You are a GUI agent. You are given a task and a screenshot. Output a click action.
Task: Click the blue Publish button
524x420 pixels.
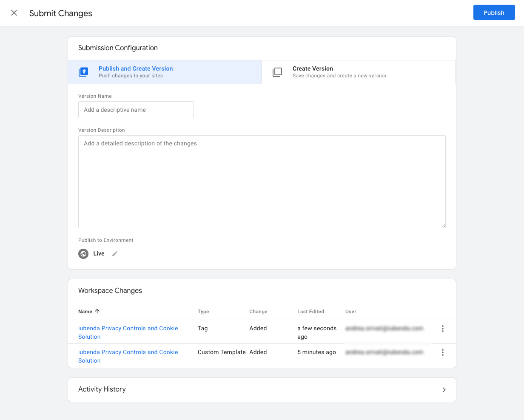coord(494,13)
